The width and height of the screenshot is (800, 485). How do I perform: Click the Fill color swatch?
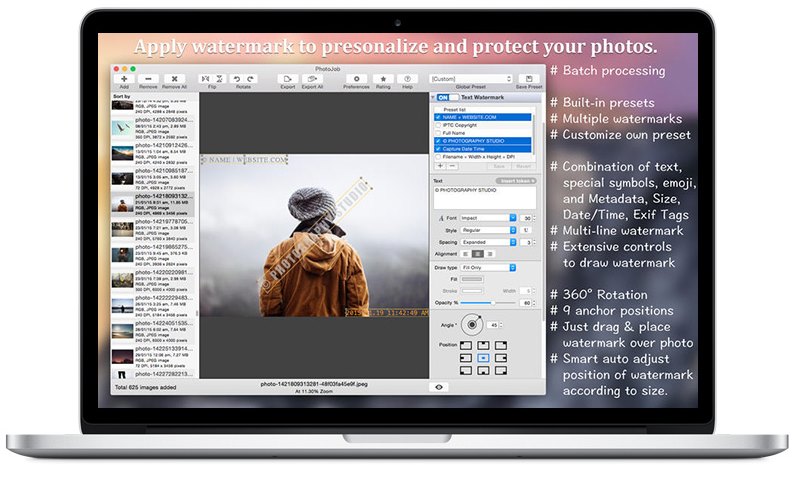472,279
